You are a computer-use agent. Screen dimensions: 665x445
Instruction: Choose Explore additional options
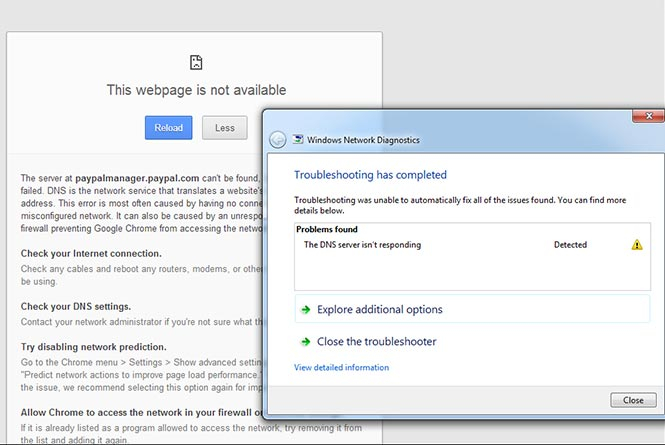pyautogui.click(x=472, y=309)
